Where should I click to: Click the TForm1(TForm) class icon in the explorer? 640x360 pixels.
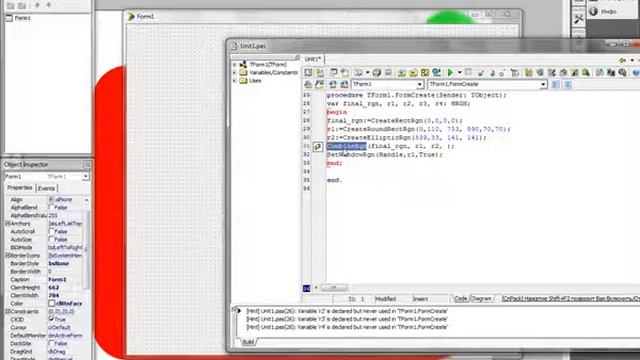(x=243, y=64)
